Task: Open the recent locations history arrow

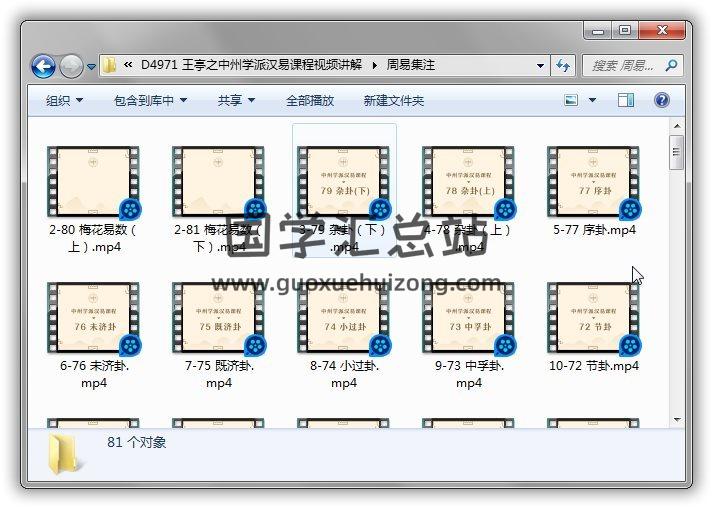Action: [91, 67]
